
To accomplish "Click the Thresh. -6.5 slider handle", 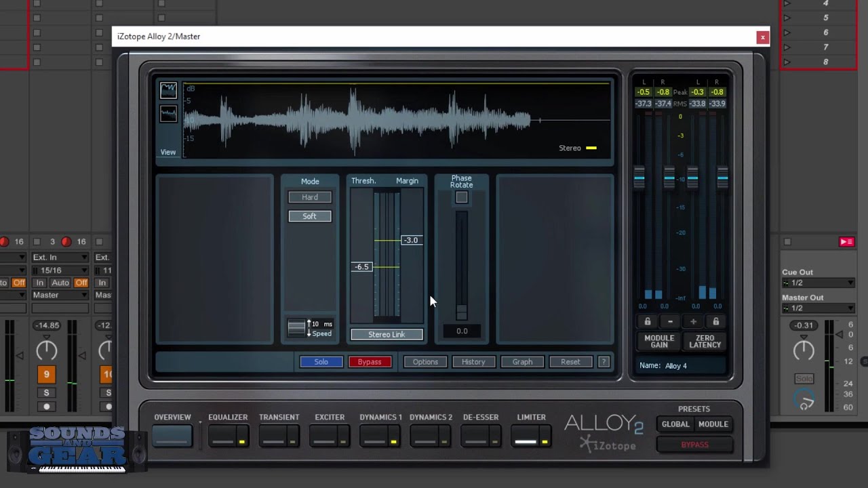I will (362, 267).
